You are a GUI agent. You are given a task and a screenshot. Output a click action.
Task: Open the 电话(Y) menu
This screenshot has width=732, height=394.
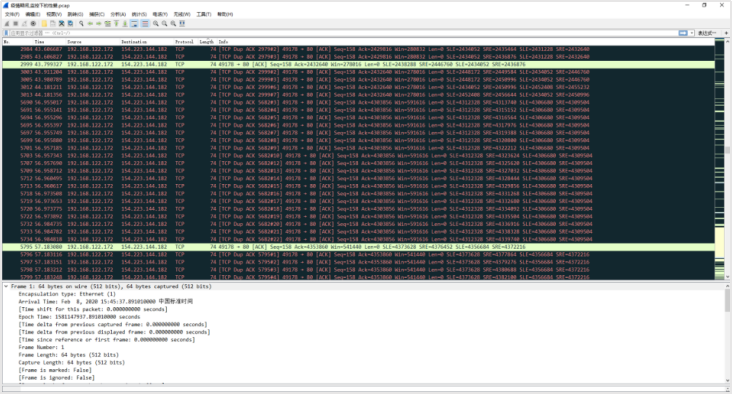pos(160,14)
